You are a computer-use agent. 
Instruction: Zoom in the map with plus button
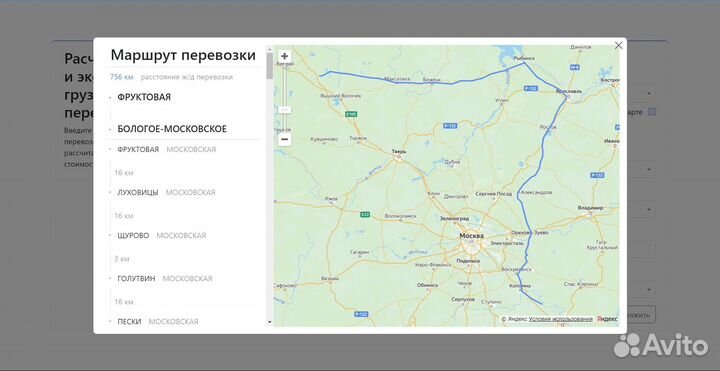(x=285, y=56)
